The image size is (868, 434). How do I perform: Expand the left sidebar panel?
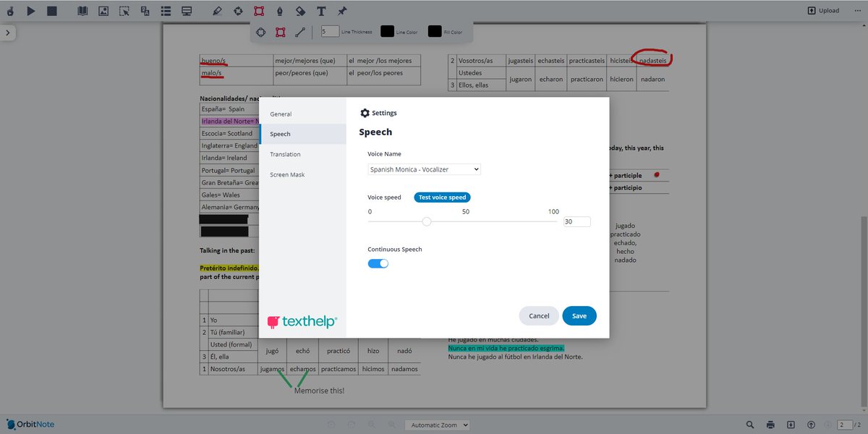pos(7,32)
